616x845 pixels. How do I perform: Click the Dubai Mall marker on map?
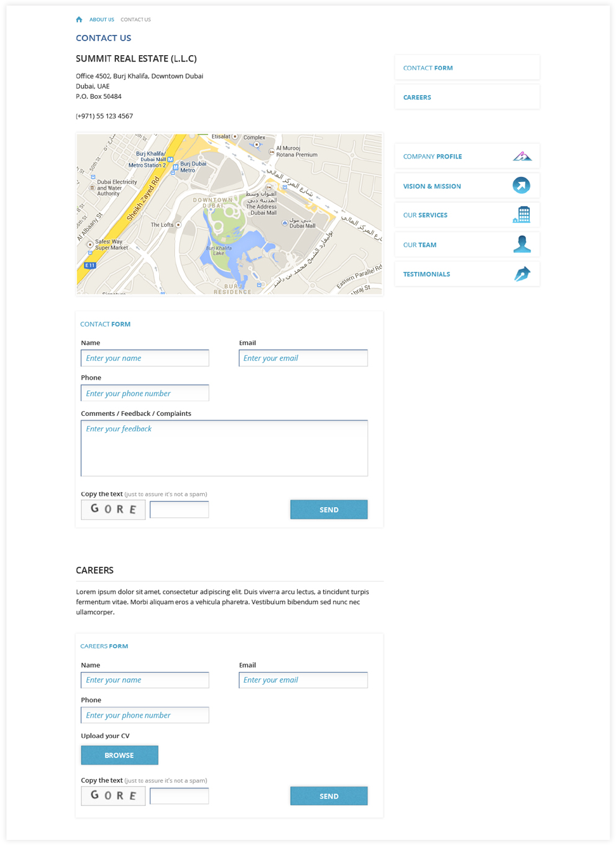click(285, 223)
